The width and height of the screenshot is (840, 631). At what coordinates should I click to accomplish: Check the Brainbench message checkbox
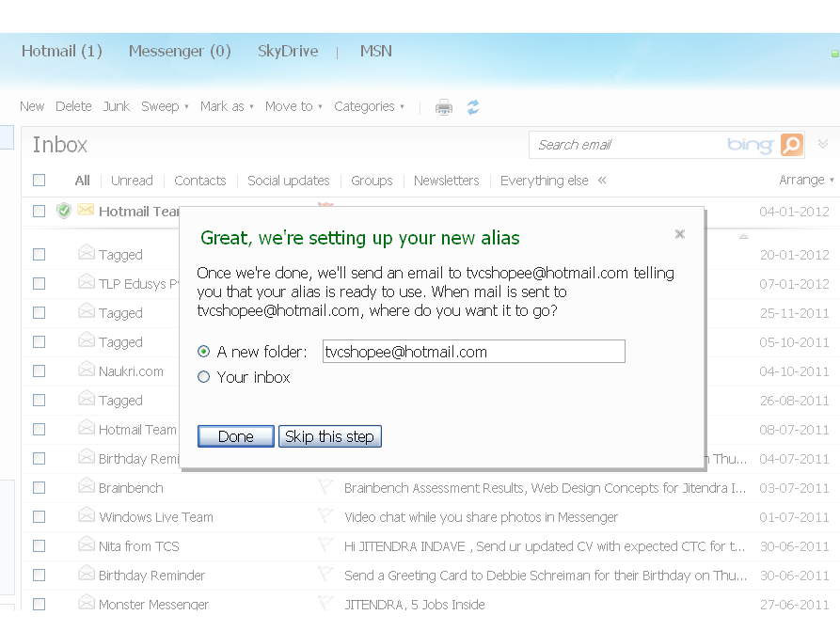[x=40, y=487]
